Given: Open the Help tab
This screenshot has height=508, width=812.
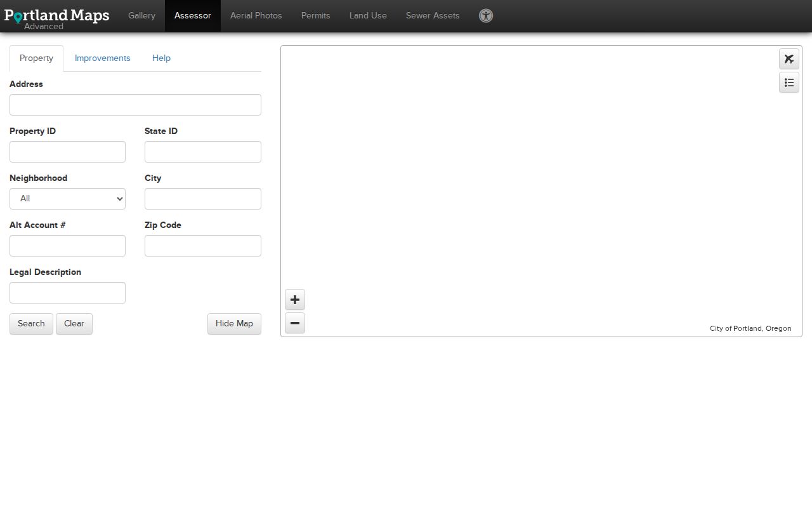Looking at the screenshot, I should click(x=161, y=58).
